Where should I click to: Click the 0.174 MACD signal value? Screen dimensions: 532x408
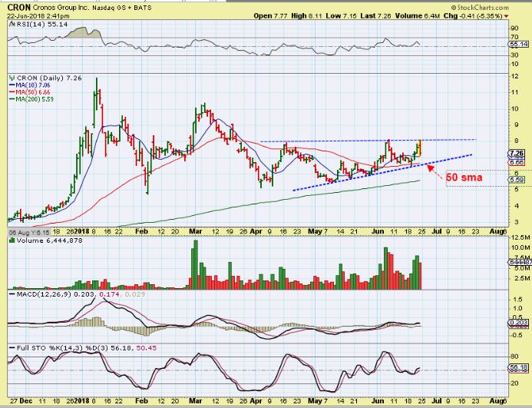tap(110, 294)
